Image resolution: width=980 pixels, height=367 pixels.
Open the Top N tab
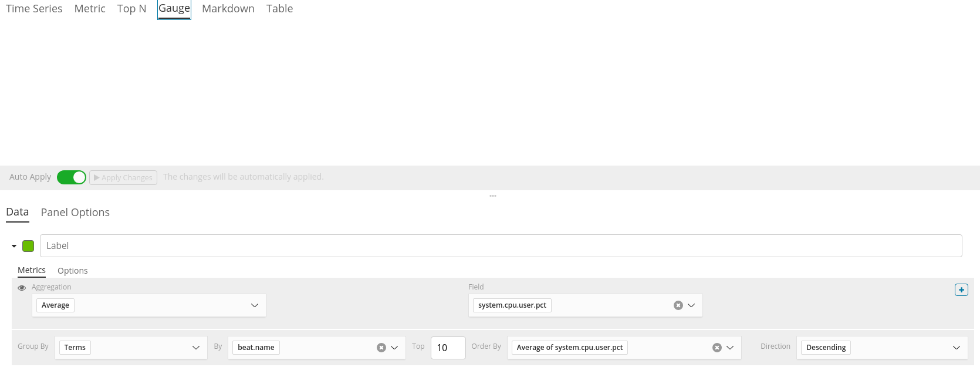(131, 9)
